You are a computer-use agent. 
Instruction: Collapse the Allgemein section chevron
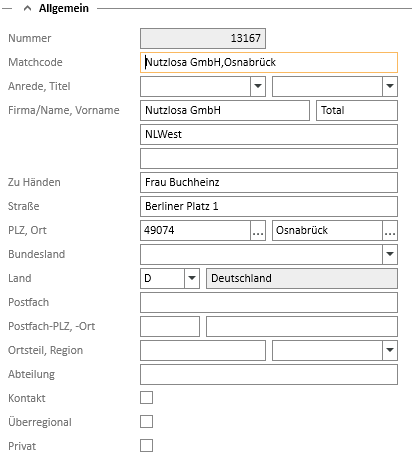(27, 8)
